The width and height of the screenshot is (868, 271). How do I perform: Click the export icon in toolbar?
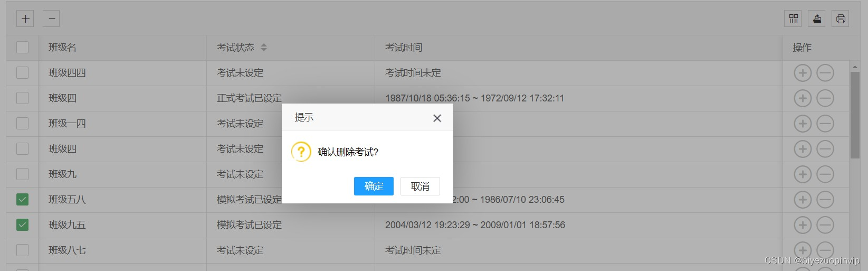tap(817, 18)
